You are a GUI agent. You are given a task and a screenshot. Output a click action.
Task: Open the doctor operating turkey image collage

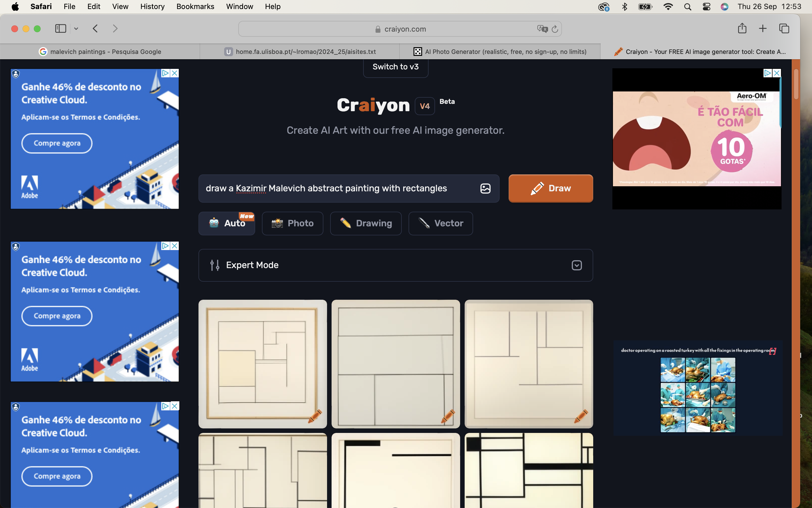[698, 389]
